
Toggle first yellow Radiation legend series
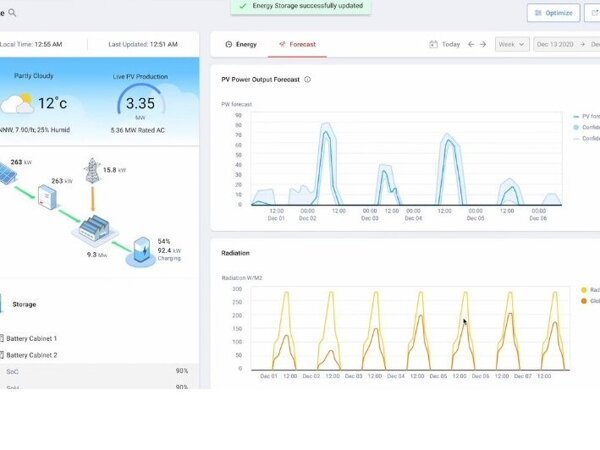coord(584,289)
